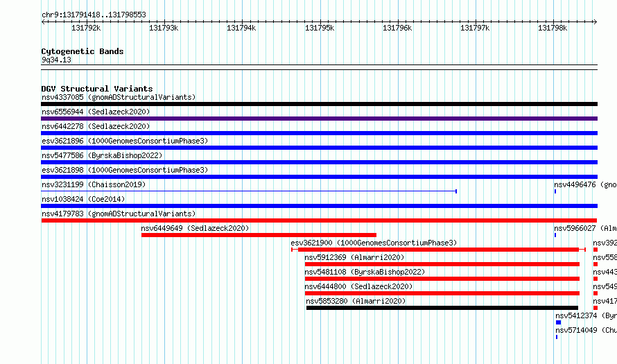Screen dimensions: 617x364
Task: Click the red bar under nsv5912369
Action: 442,264
